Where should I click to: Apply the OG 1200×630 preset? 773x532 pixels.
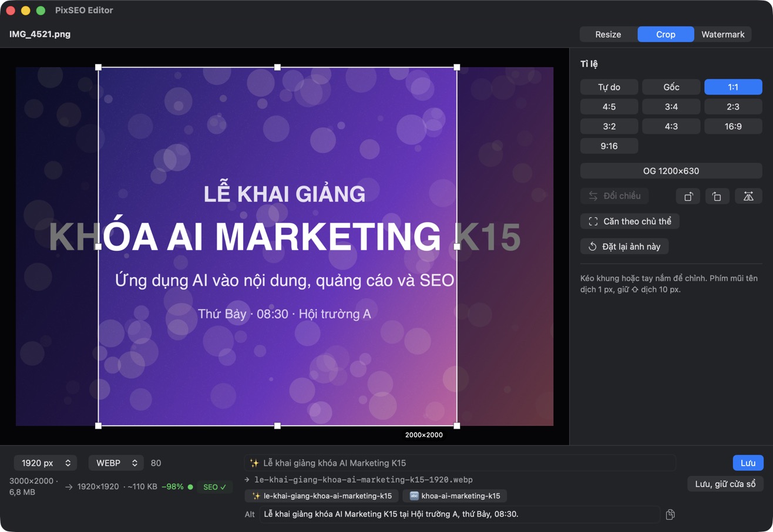click(671, 171)
